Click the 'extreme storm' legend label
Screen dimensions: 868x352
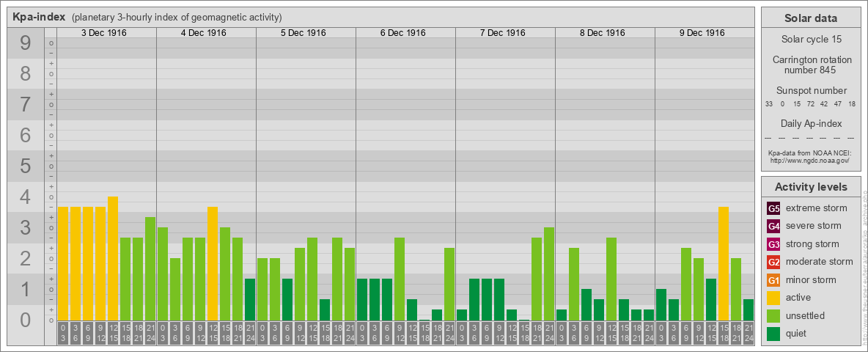pos(817,208)
